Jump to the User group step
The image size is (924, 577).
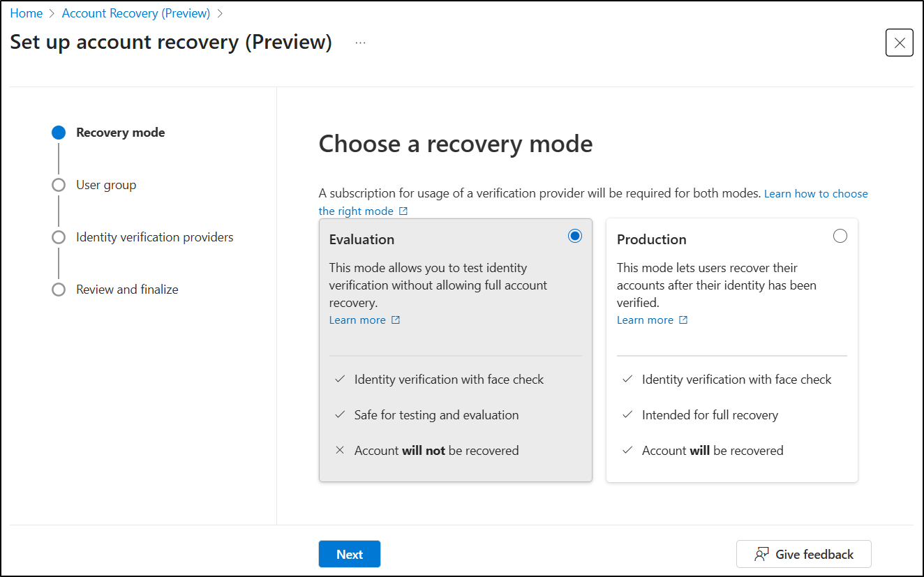[106, 185]
